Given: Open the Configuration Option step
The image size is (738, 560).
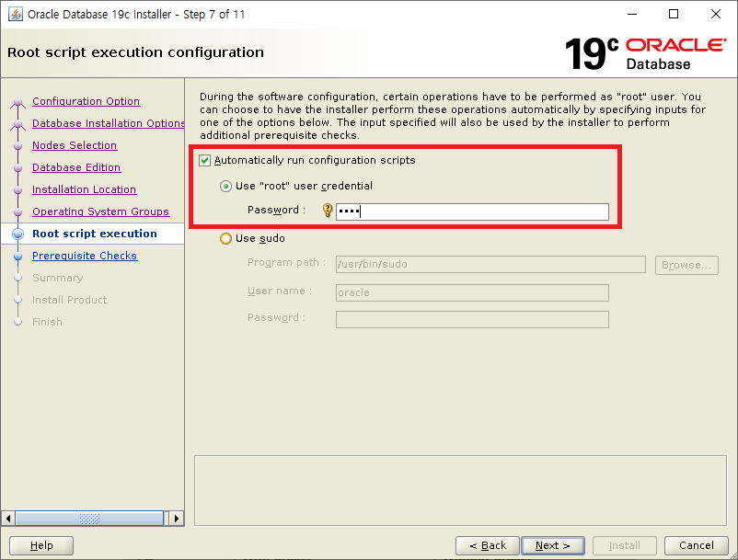Looking at the screenshot, I should [x=86, y=101].
